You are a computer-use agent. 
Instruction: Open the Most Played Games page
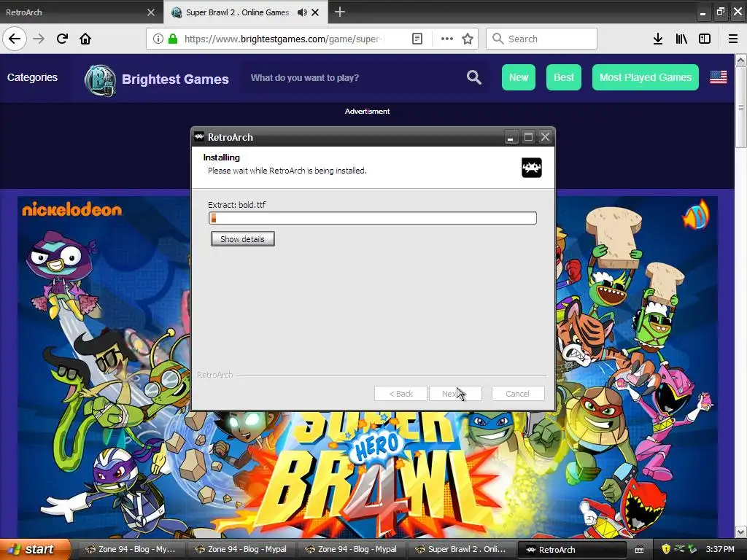click(645, 77)
